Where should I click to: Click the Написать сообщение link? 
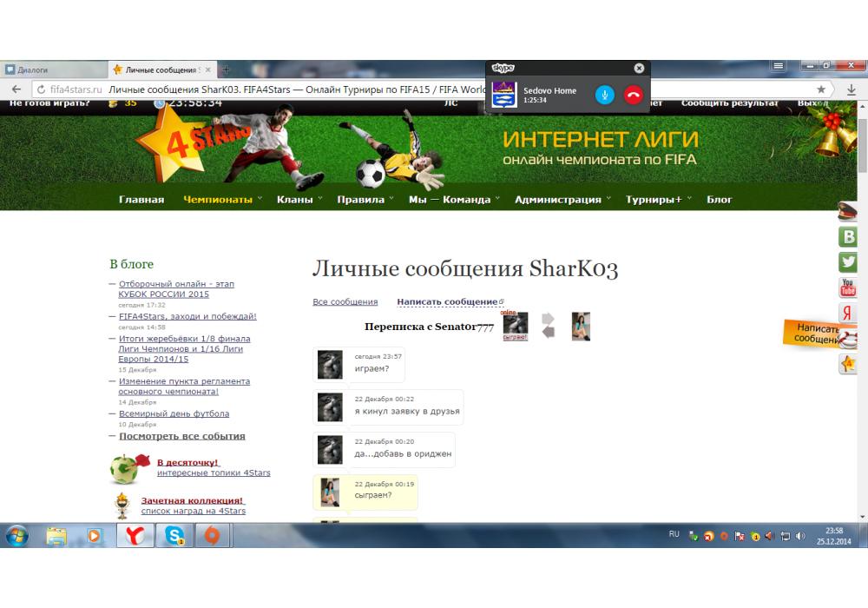click(x=448, y=302)
